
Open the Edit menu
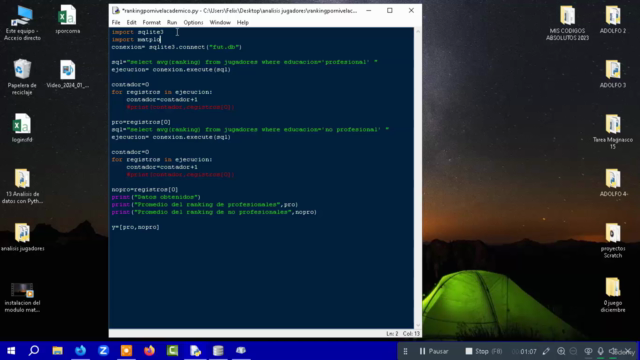pos(131,22)
